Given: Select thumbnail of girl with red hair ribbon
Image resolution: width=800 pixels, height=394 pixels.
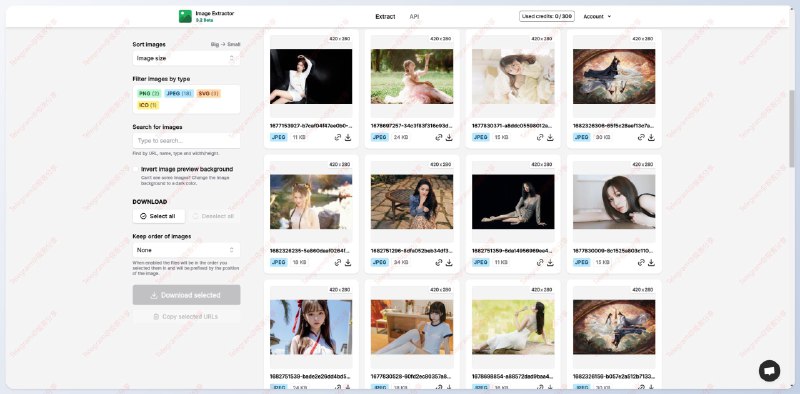Looking at the screenshot, I should pos(311,327).
